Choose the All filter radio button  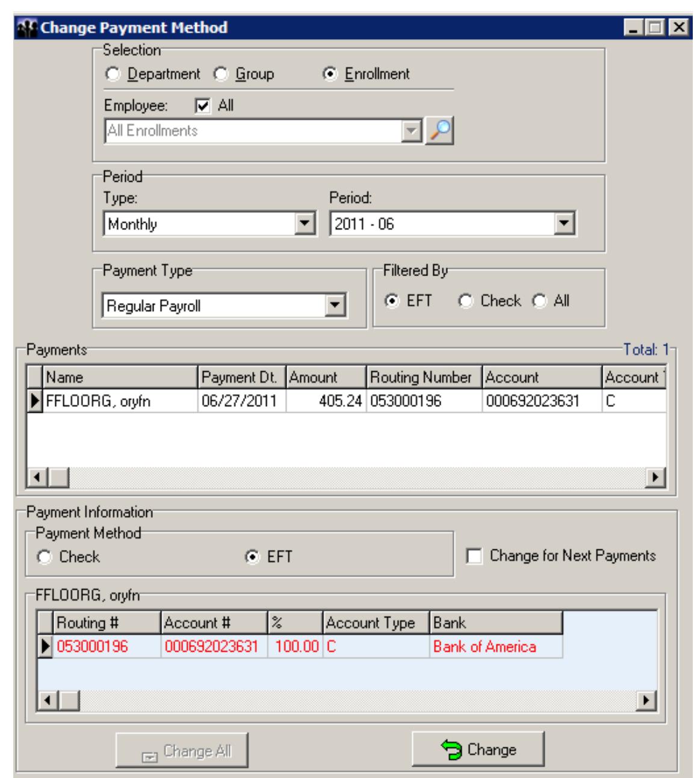coord(539,301)
